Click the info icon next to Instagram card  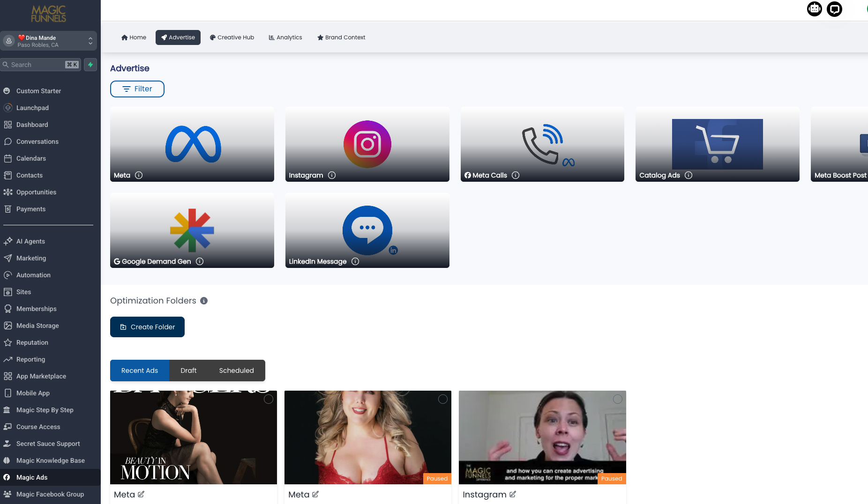(x=332, y=175)
